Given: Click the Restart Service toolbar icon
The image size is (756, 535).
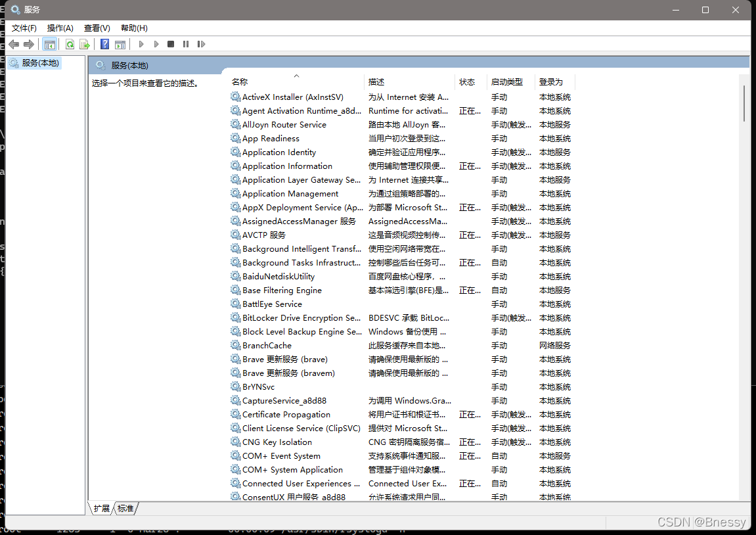Looking at the screenshot, I should tap(201, 45).
